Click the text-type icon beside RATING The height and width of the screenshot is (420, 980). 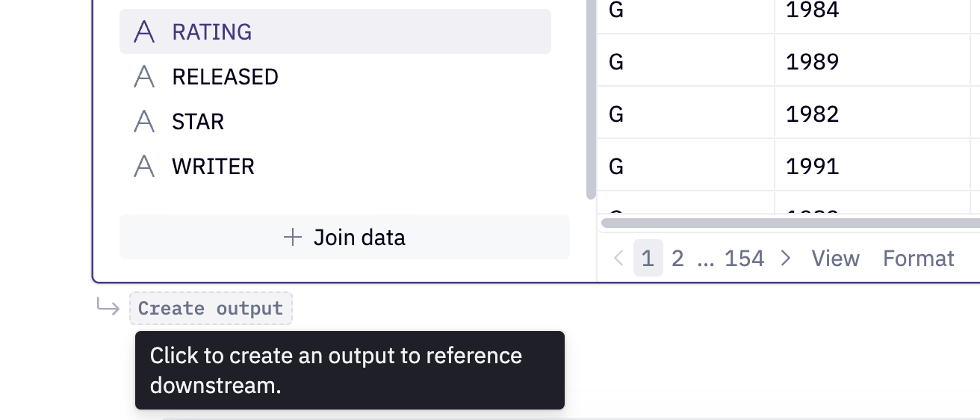144,32
